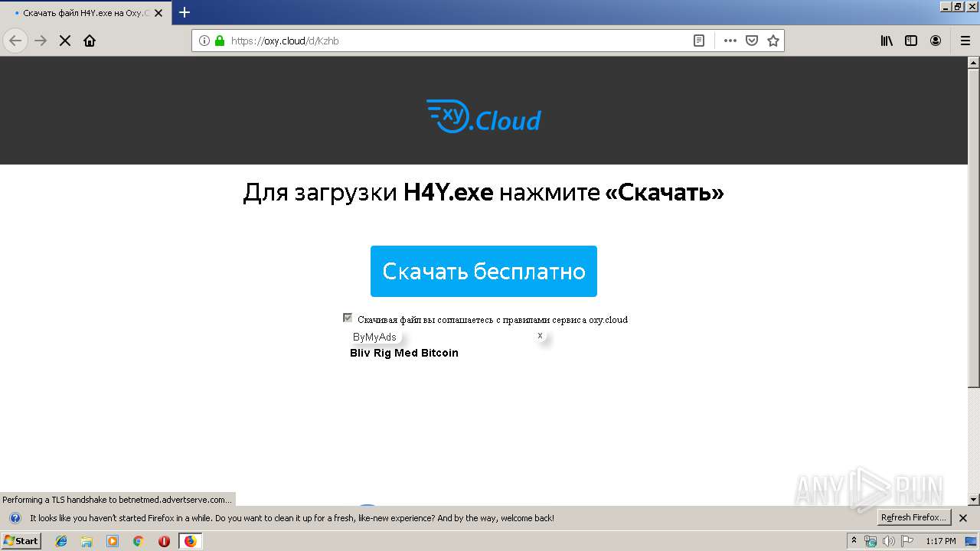Click the page scrollbar up arrow
Viewport: 980px width, 551px height.
(x=974, y=63)
